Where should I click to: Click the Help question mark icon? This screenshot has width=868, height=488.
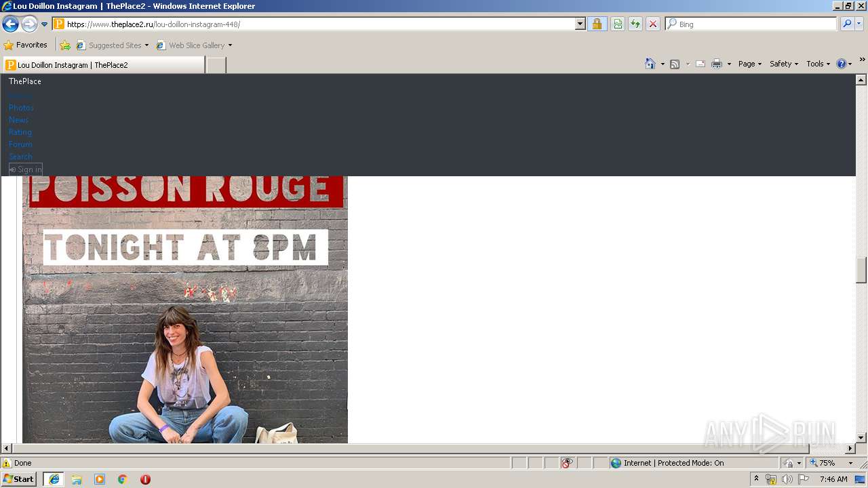click(842, 64)
